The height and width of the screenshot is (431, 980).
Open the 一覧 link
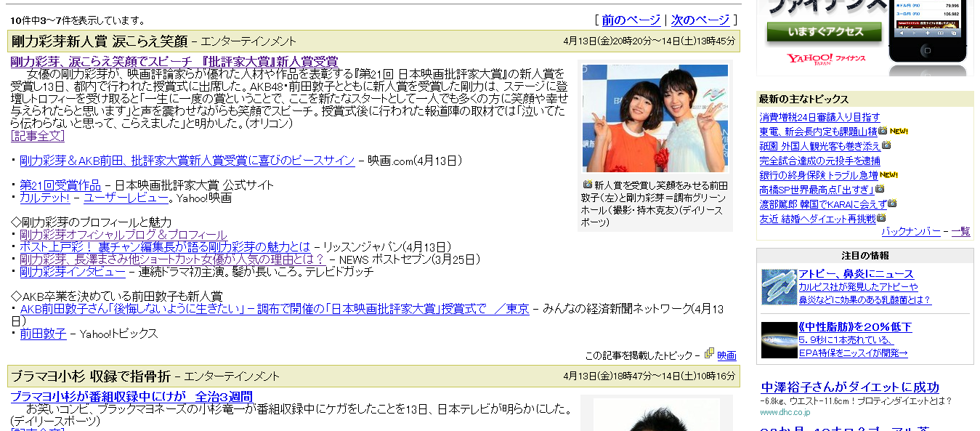(960, 232)
